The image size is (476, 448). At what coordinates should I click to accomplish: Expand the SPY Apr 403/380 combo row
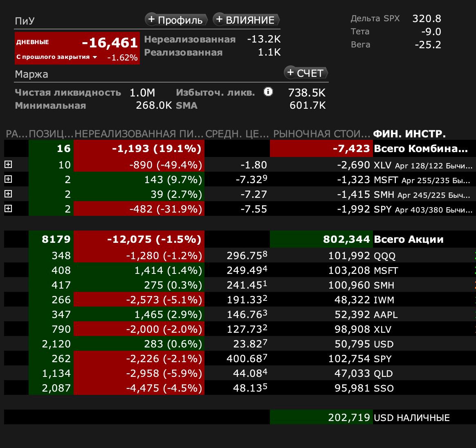8,208
